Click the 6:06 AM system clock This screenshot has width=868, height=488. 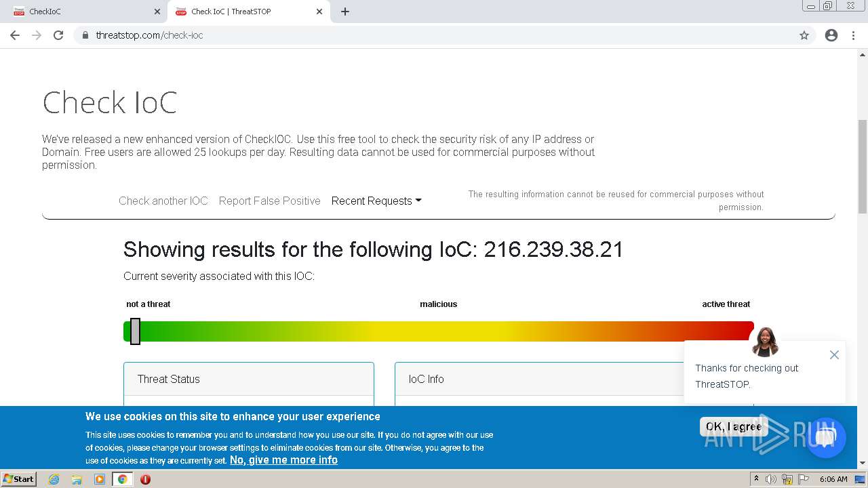pos(833,479)
